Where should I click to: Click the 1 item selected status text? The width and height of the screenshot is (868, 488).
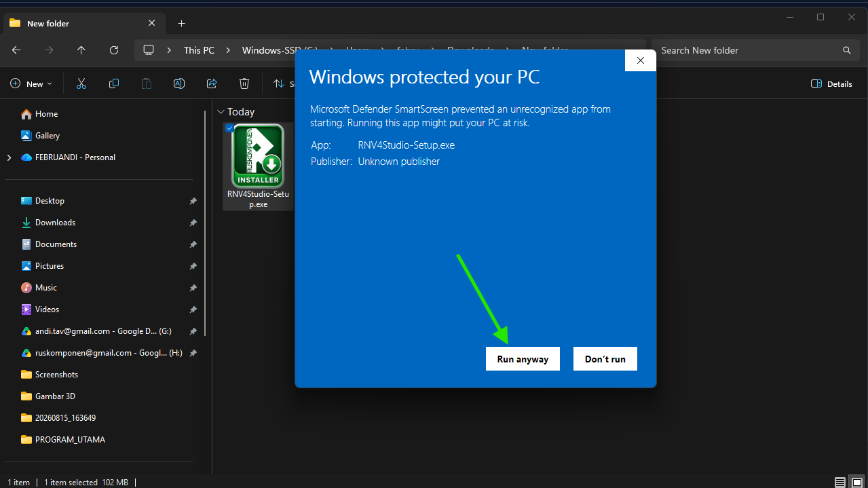tap(71, 483)
